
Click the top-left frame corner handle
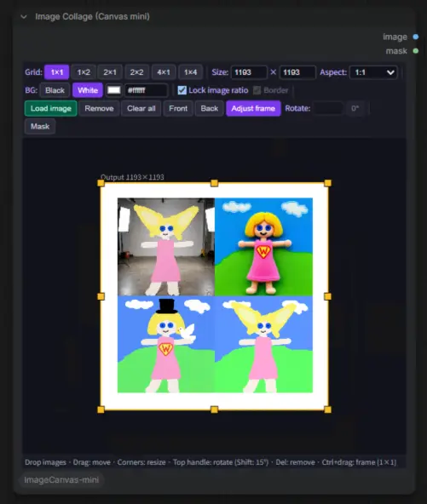(x=101, y=183)
